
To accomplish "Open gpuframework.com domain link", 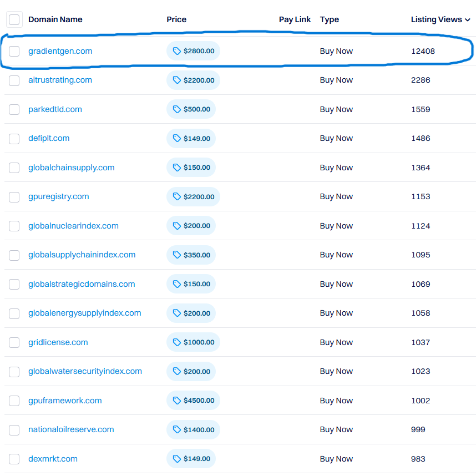I will (65, 401).
